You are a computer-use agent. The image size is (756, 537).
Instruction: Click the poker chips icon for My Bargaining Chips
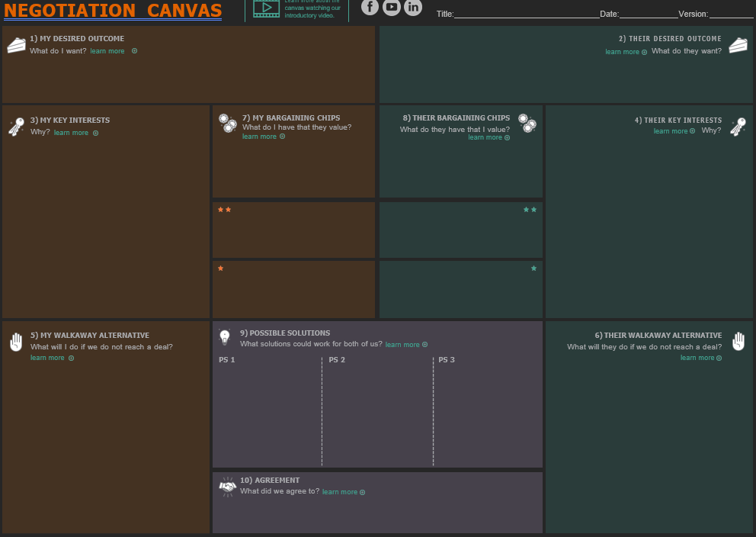[x=228, y=123]
